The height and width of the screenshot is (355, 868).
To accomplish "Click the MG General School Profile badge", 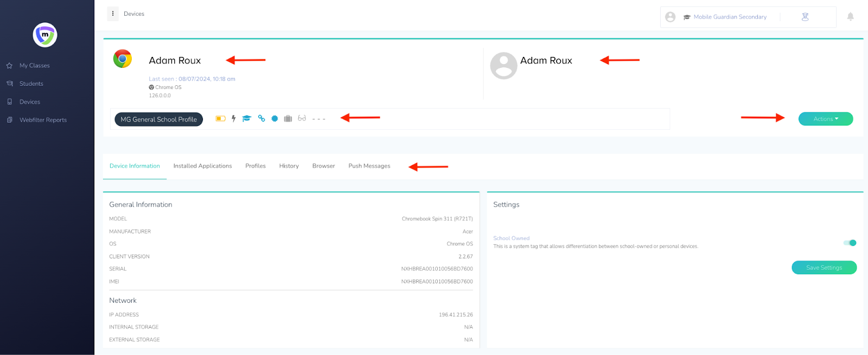I will pos(159,119).
